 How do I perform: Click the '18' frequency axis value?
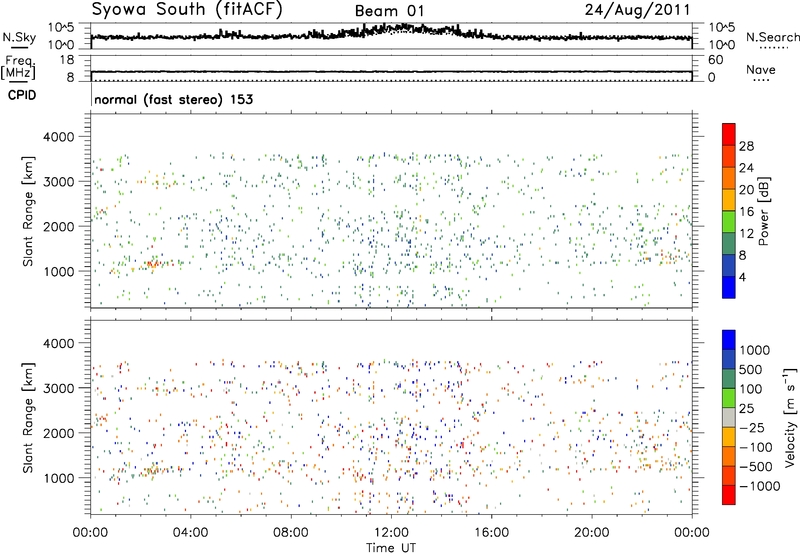coord(67,60)
